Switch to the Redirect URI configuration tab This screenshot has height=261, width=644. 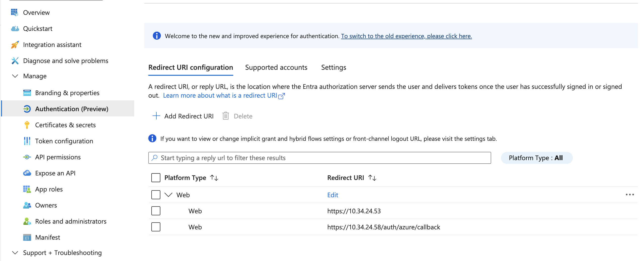pyautogui.click(x=191, y=67)
